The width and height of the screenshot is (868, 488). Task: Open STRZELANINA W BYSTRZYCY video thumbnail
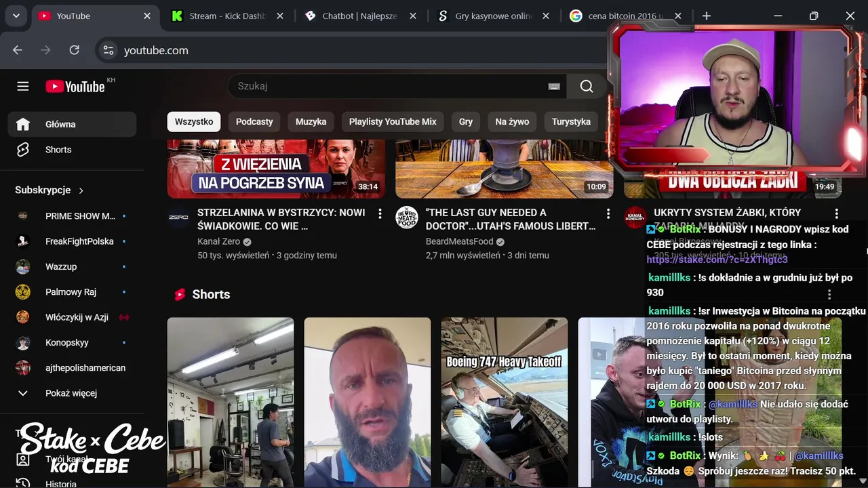[276, 169]
